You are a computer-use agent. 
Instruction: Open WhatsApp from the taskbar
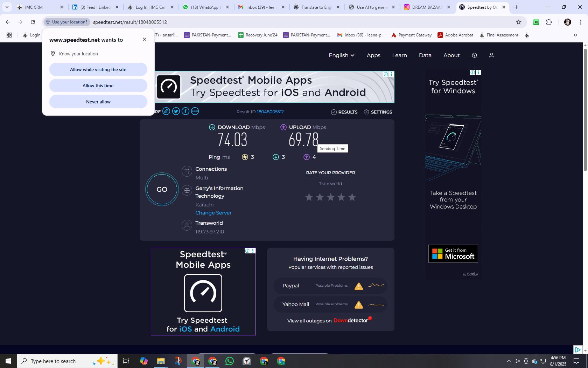[230, 361]
